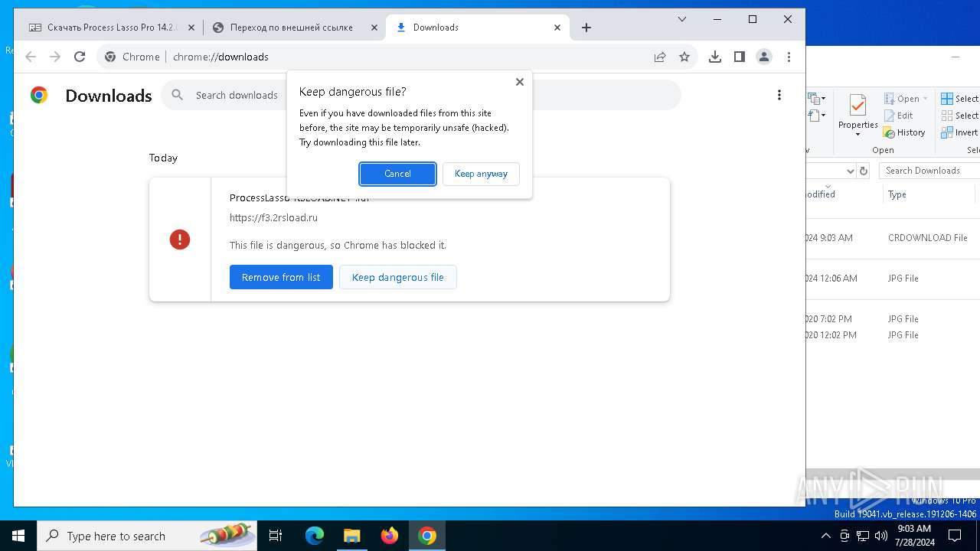The width and height of the screenshot is (980, 551).
Task: Open taskbar clock and calendar
Action: (x=913, y=536)
